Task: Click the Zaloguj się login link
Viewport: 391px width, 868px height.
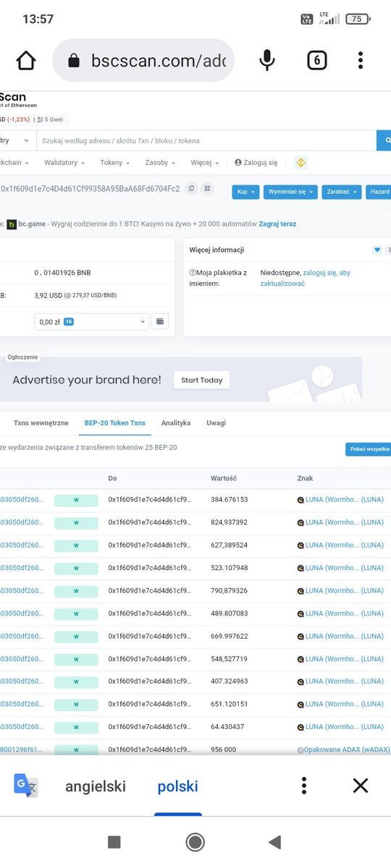Action: (256, 163)
